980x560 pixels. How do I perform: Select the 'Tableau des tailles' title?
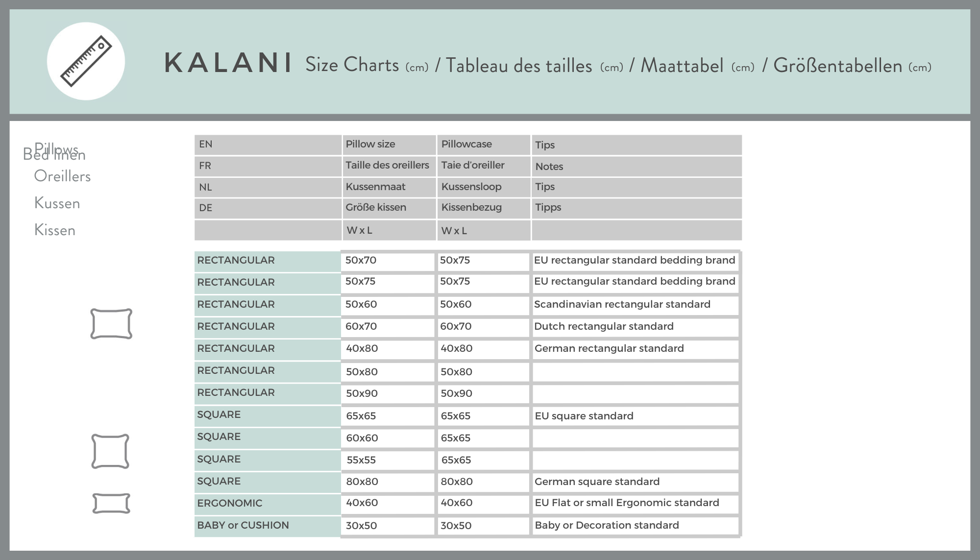tap(519, 65)
